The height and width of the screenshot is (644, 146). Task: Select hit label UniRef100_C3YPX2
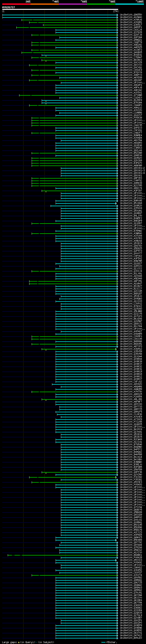pos(131,304)
